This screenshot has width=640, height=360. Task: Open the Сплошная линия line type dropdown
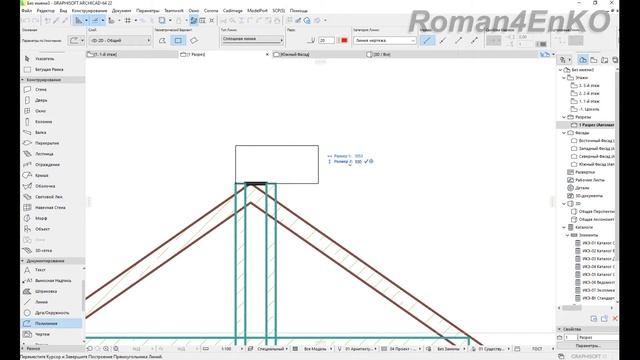pyautogui.click(x=253, y=39)
